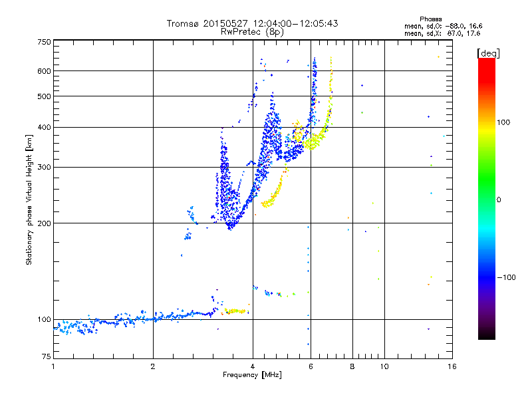
Task: Click the x-axis label '8'
Action: coord(352,366)
